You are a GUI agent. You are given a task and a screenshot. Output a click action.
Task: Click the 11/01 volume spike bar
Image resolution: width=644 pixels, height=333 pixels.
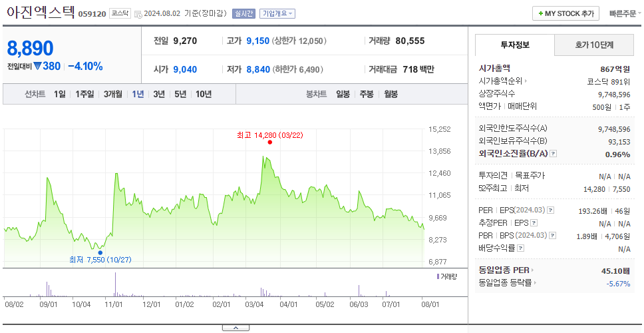tap(115, 284)
